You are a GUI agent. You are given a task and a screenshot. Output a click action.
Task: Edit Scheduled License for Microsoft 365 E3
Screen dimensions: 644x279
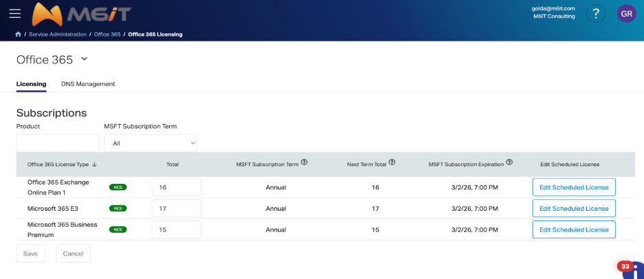574,208
